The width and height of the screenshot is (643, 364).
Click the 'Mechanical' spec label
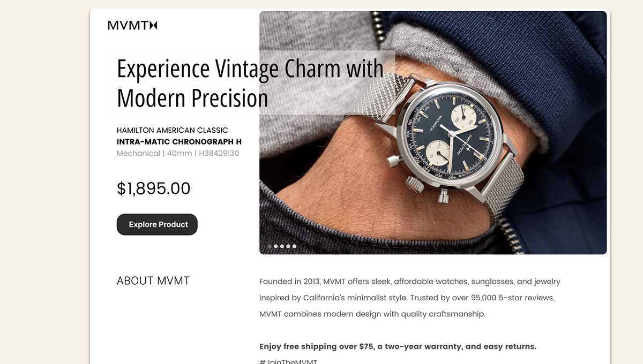pyautogui.click(x=138, y=153)
